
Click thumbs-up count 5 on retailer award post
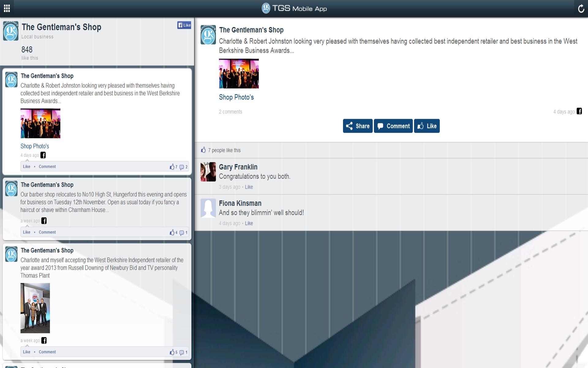point(173,352)
